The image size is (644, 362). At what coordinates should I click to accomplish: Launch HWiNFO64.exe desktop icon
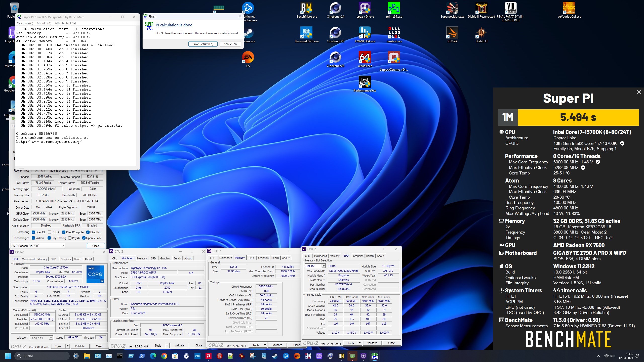click(365, 35)
